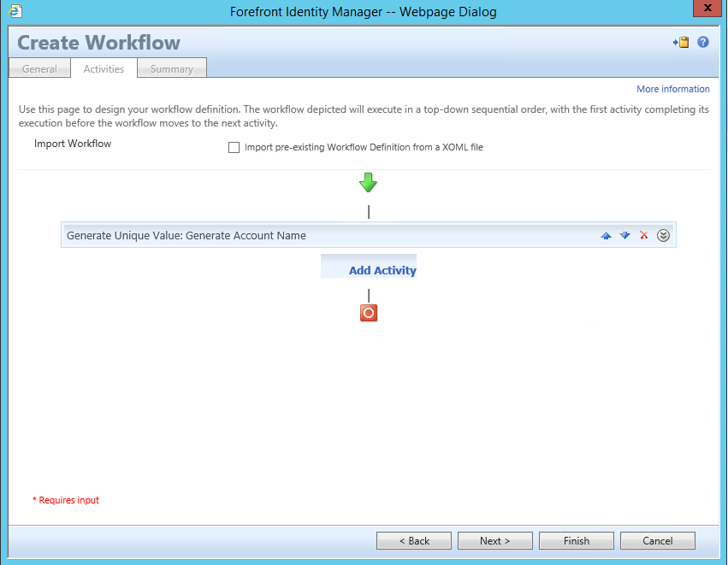Switch to the General tab

(40, 68)
